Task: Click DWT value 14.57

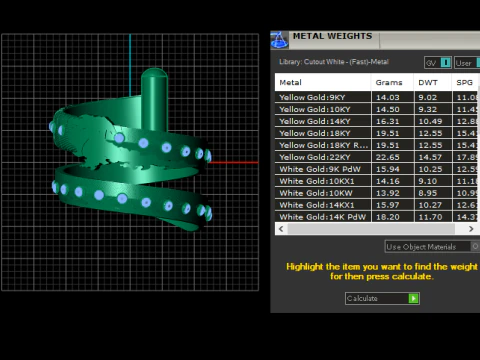Action: coord(430,157)
